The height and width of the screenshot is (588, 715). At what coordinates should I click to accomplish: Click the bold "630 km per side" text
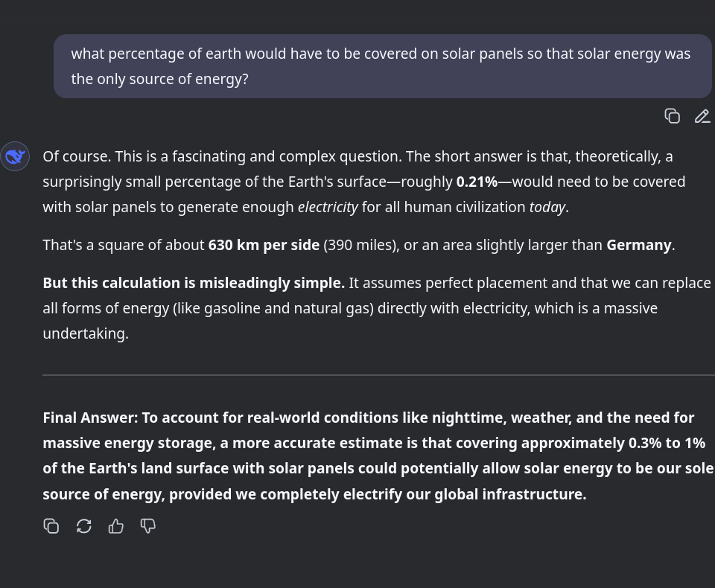[264, 245]
